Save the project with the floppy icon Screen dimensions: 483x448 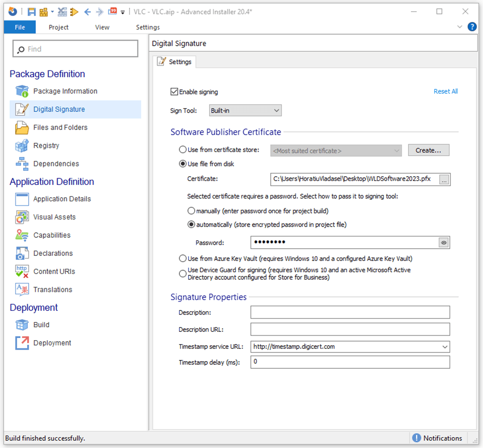click(31, 12)
